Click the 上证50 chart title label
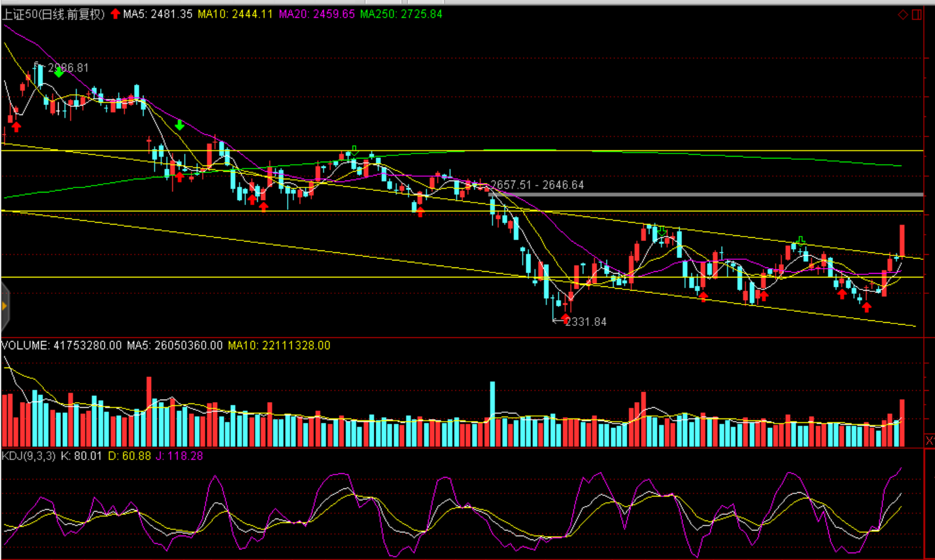This screenshot has height=560, width=935. (53, 14)
